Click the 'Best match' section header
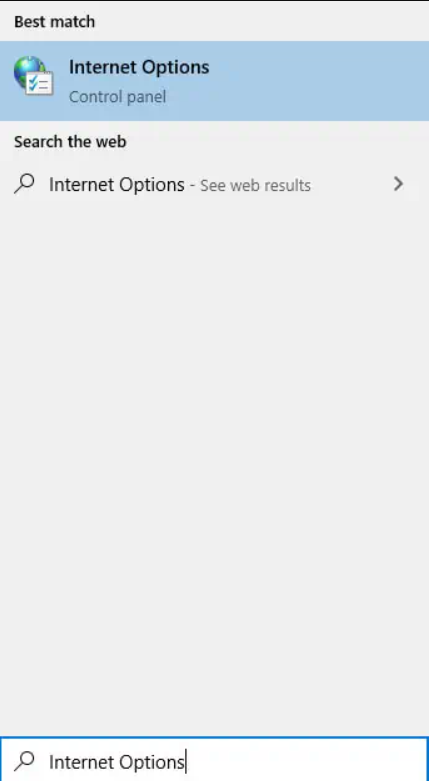 54,22
